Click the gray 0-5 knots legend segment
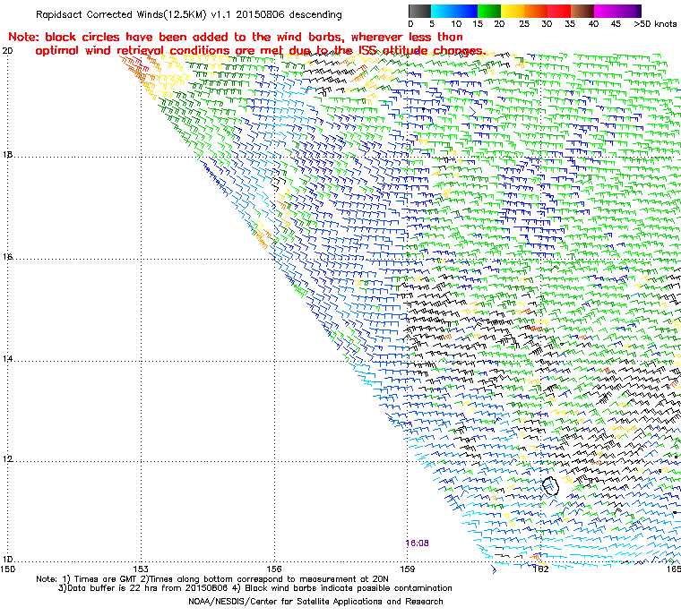The height and width of the screenshot is (616, 681). click(419, 11)
